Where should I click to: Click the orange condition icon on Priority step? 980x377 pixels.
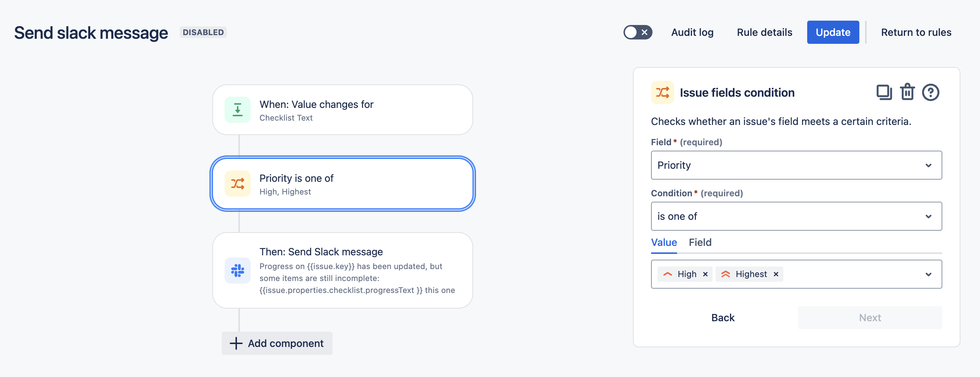tap(237, 184)
